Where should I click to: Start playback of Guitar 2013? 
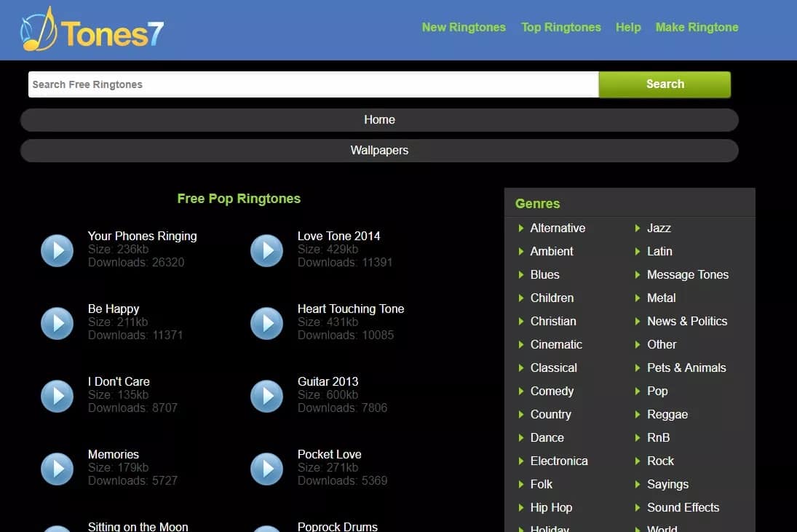(266, 396)
